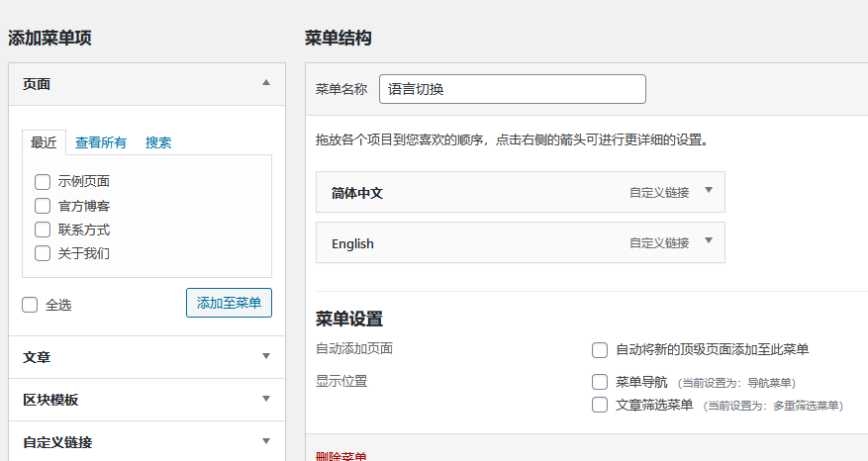This screenshot has width=868, height=461.
Task: Check the 示例页面 page checkbox
Action: 43,181
